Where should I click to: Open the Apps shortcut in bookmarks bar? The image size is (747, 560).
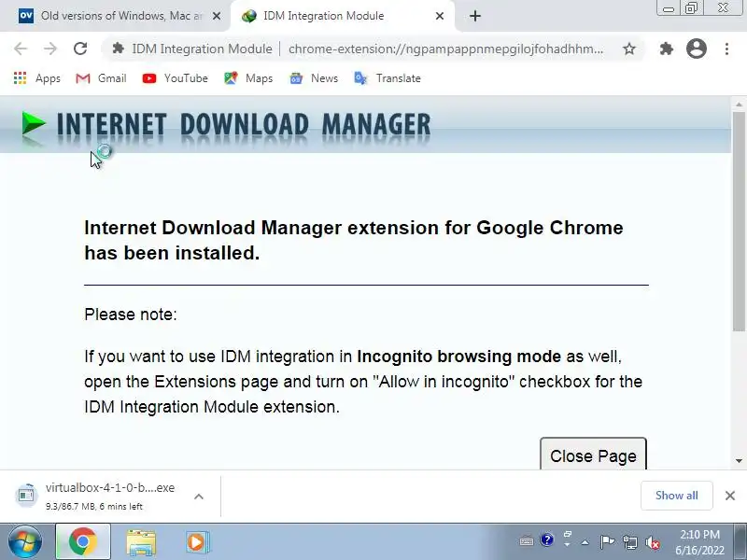(x=37, y=78)
